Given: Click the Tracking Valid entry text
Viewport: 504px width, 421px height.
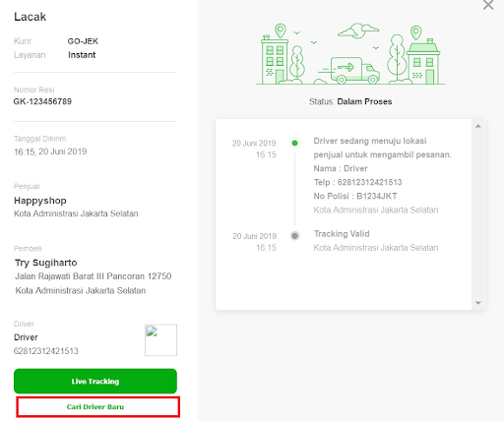Looking at the screenshot, I should (x=342, y=234).
